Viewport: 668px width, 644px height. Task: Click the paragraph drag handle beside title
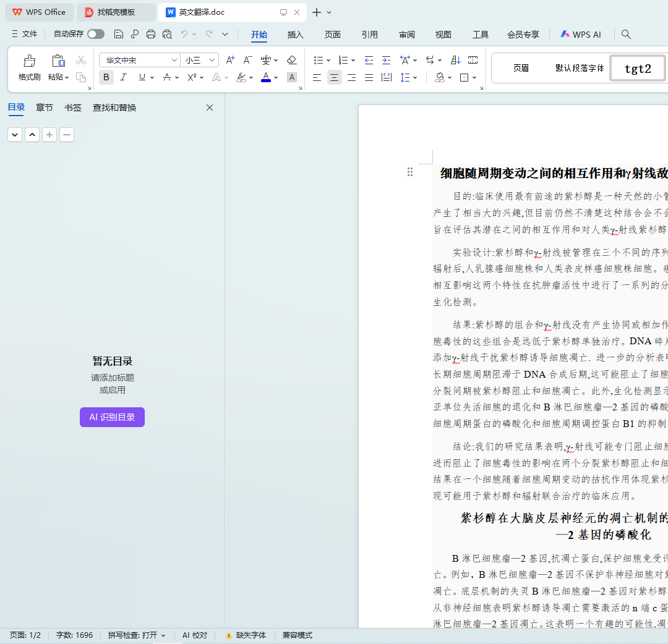point(410,172)
